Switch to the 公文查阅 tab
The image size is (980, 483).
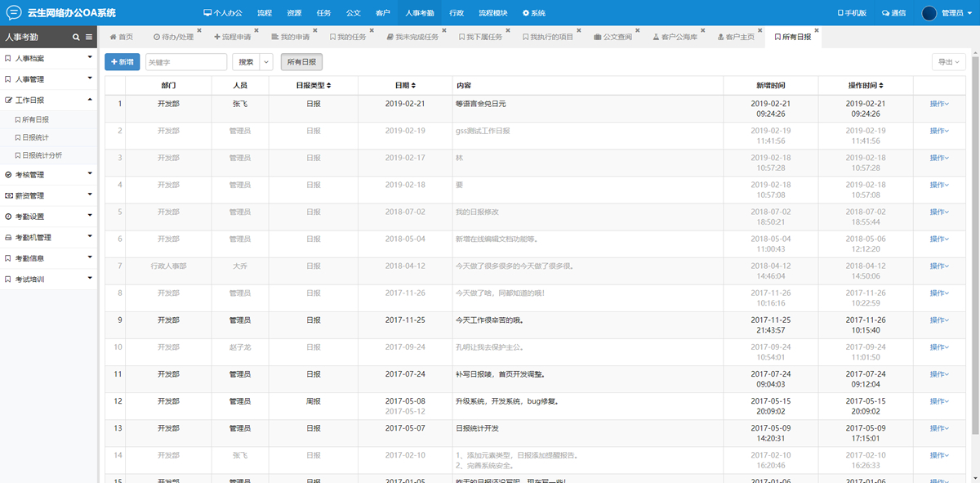click(x=612, y=37)
